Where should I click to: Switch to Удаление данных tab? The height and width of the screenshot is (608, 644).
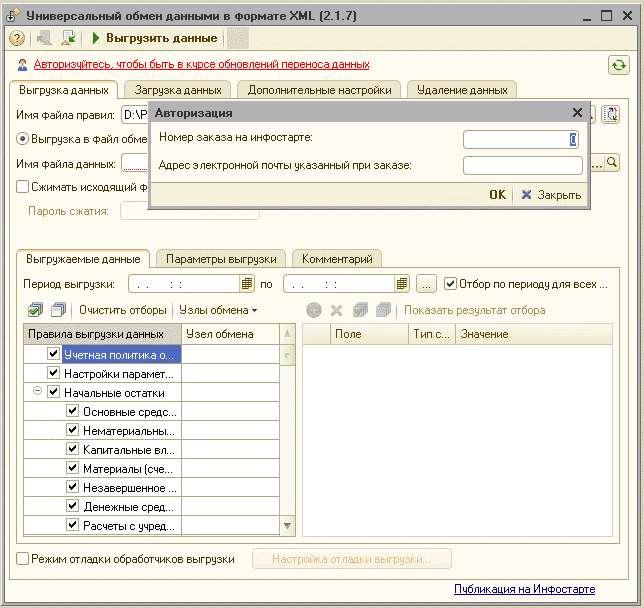(462, 90)
